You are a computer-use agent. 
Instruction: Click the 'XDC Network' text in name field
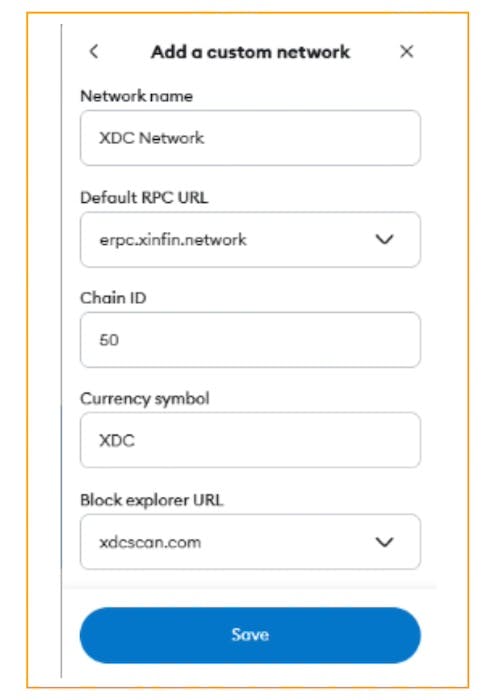151,138
